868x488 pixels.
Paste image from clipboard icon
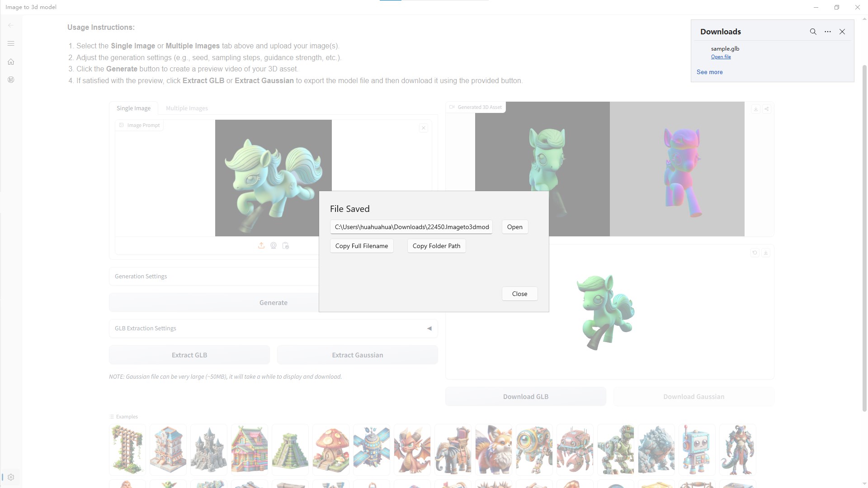(x=286, y=245)
